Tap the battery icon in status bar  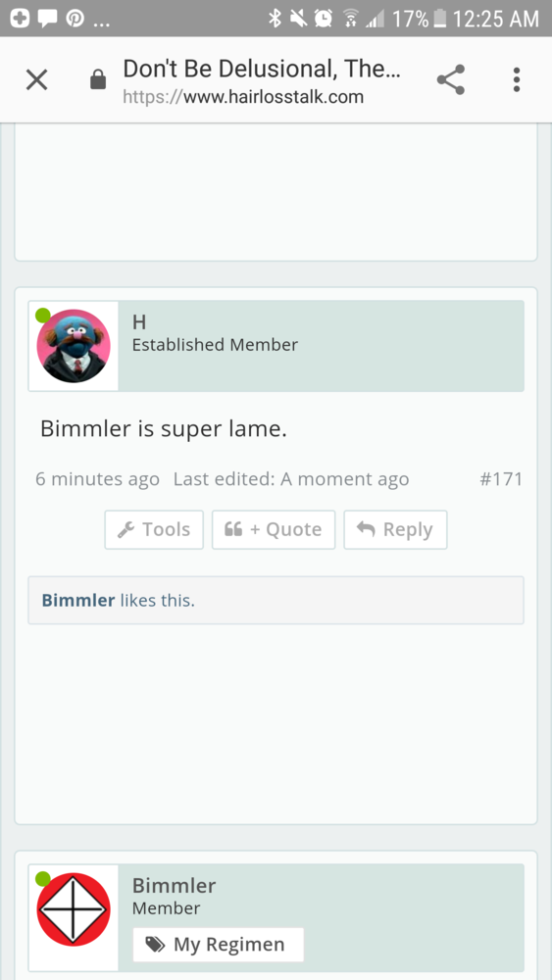point(440,19)
